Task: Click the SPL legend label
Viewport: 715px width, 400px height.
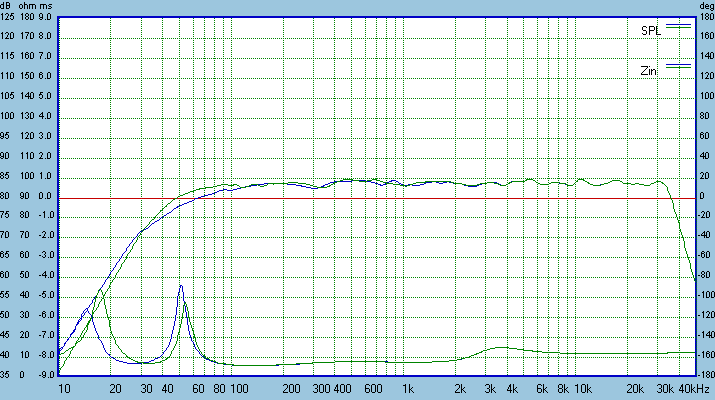Action: click(x=651, y=30)
